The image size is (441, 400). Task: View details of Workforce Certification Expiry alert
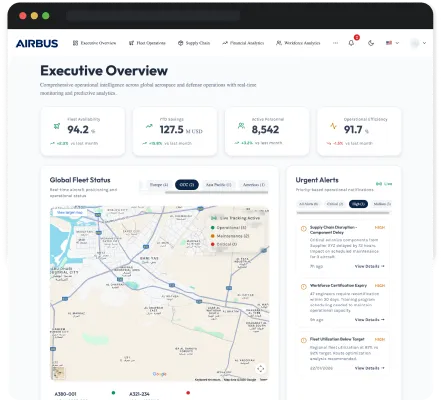[370, 320]
